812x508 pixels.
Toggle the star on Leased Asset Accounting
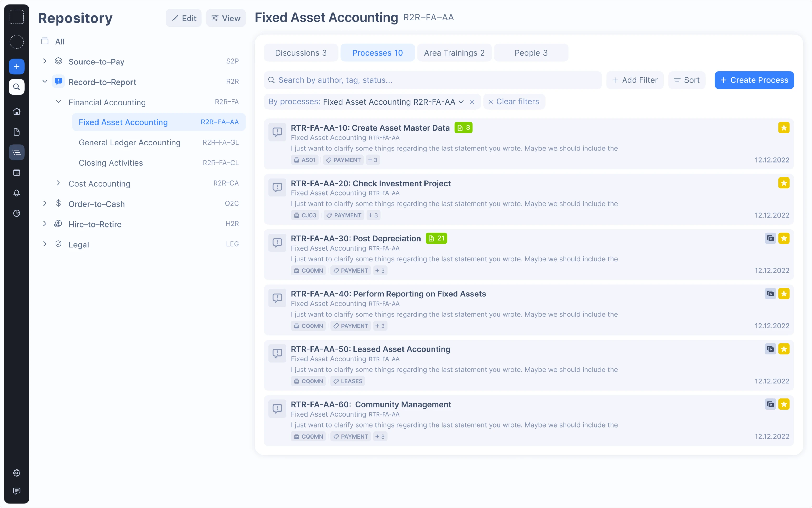coord(785,349)
